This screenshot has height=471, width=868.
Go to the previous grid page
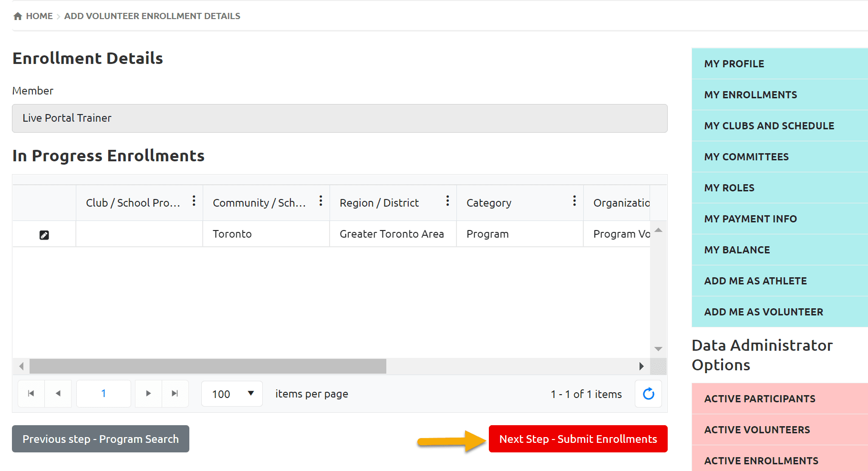pos(58,394)
